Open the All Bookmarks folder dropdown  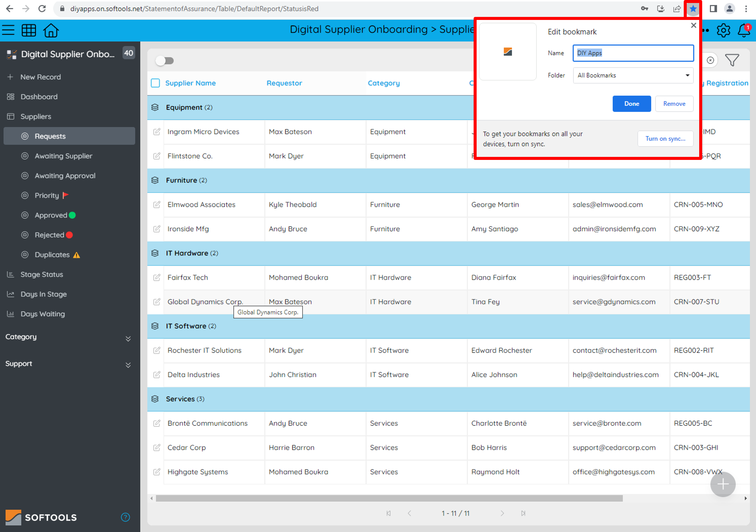(x=633, y=75)
